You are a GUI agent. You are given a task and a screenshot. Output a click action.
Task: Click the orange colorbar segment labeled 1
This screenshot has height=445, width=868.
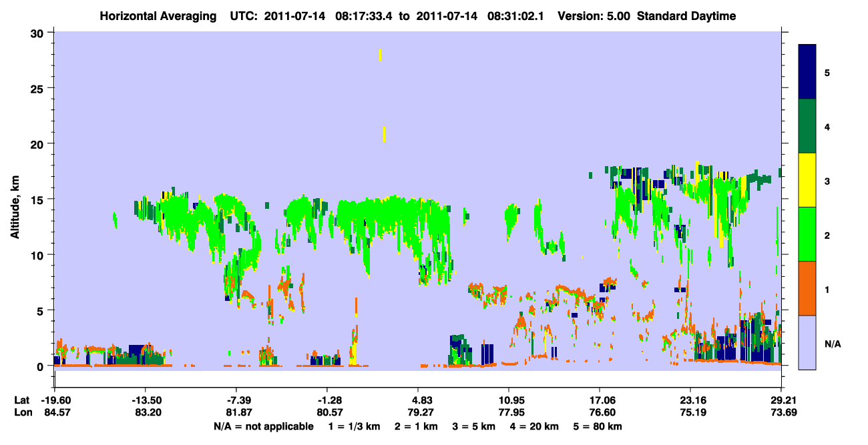[807, 288]
